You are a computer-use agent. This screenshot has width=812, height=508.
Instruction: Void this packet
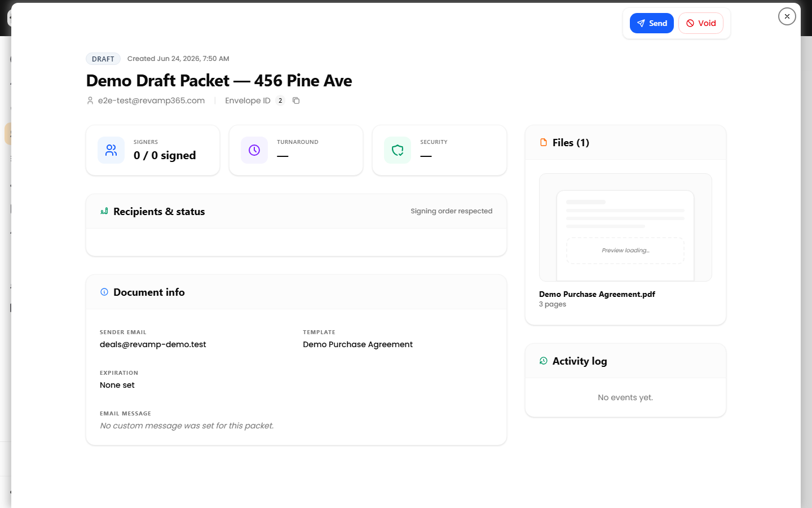pyautogui.click(x=701, y=23)
